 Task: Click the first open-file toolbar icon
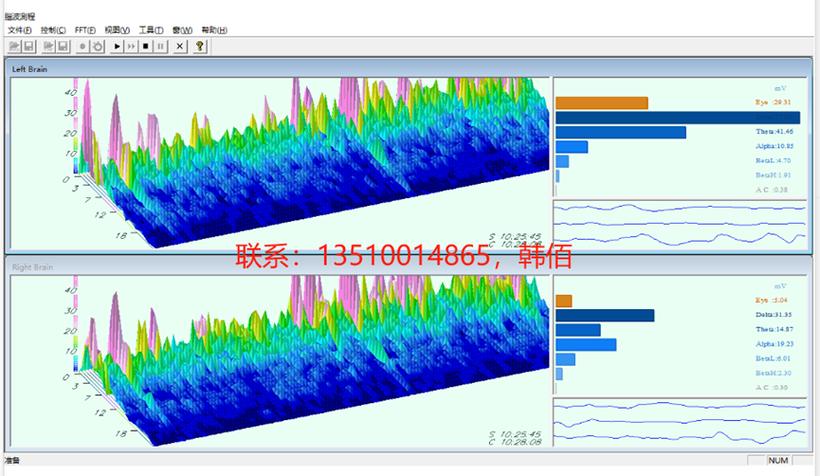tap(15, 47)
